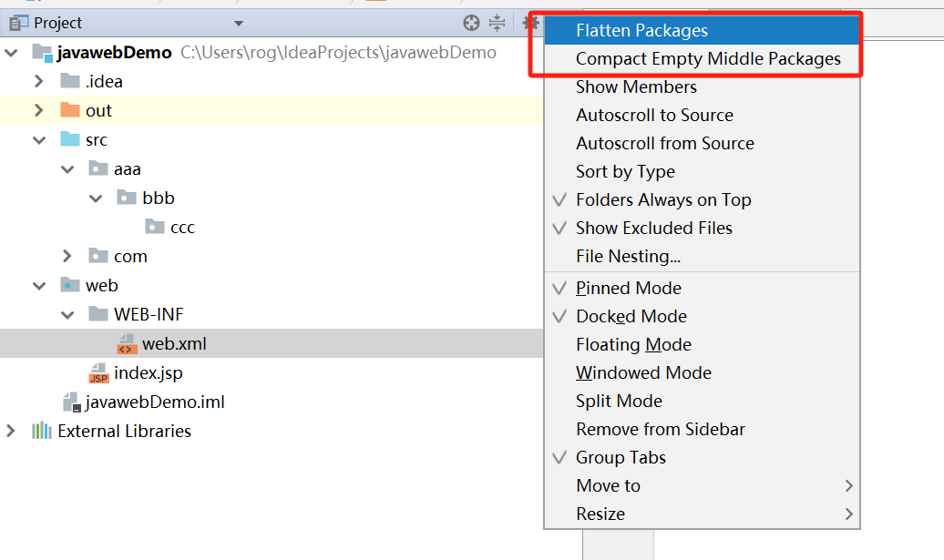Select Flatten Packages menu item

tap(641, 30)
